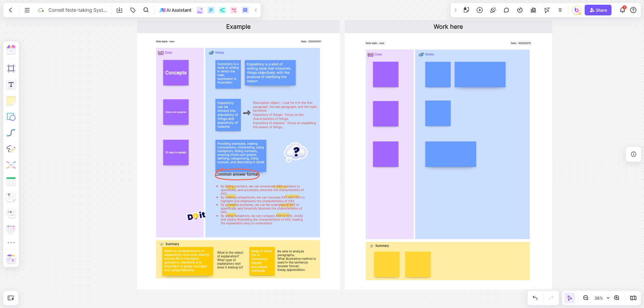Click the boardmix user avatar

point(577,10)
